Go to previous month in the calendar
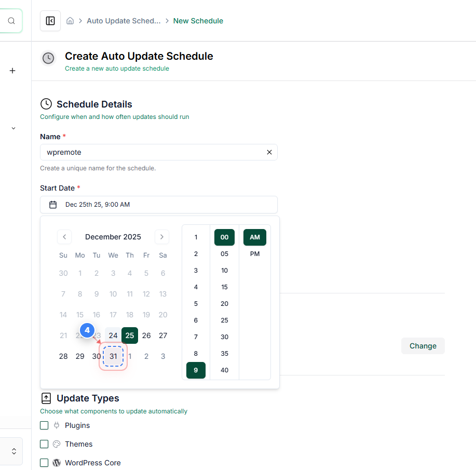The image size is (476, 470). pyautogui.click(x=64, y=237)
